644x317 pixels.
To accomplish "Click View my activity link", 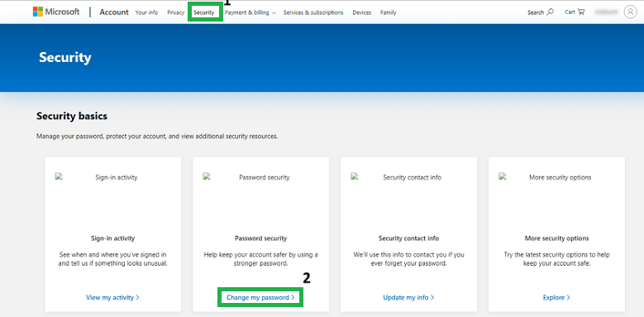I will (x=112, y=297).
